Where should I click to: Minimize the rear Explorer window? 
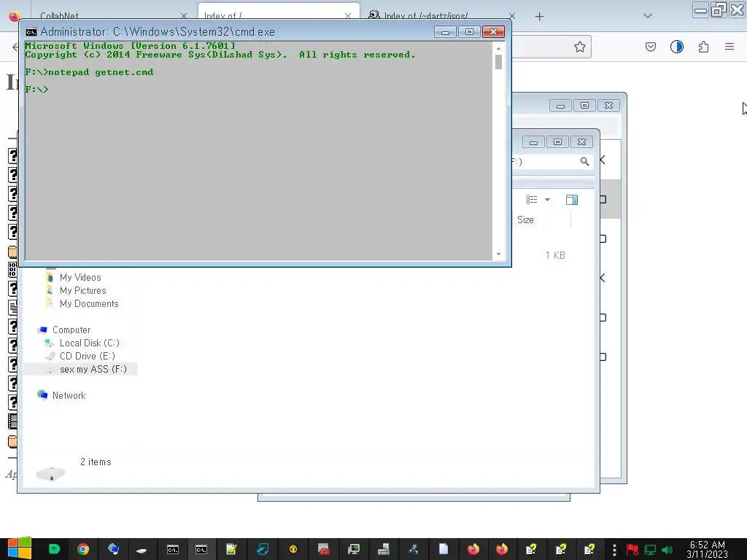click(561, 106)
